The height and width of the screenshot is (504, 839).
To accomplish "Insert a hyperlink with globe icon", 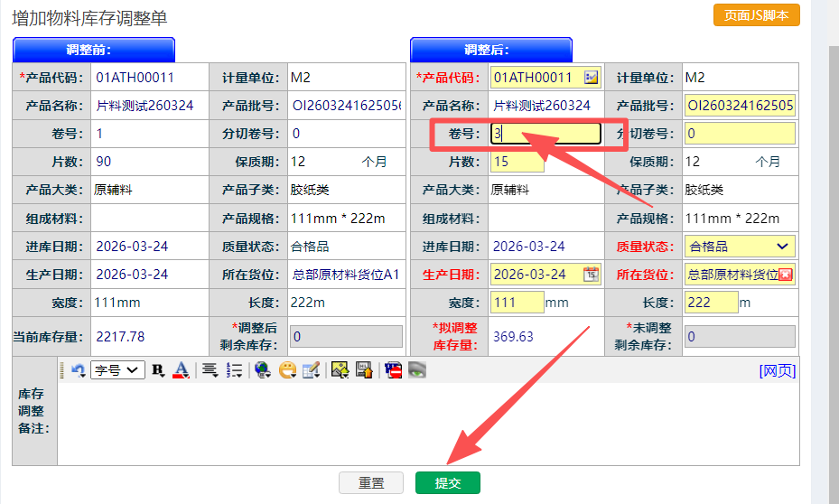I will (263, 369).
